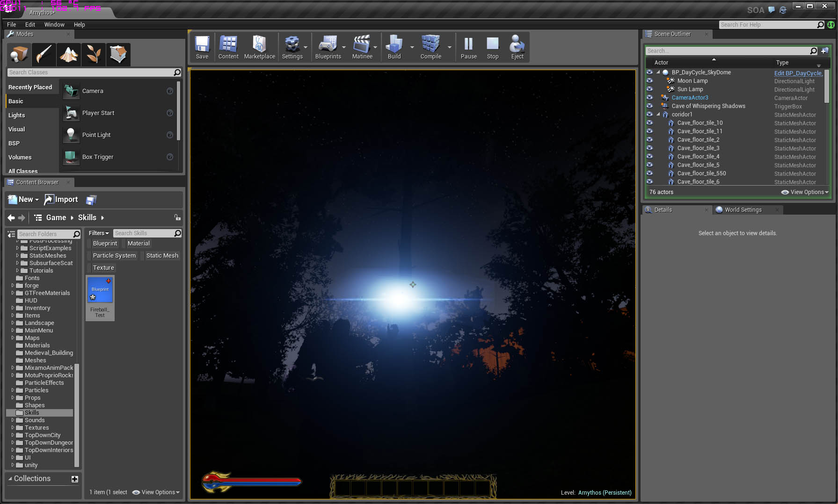Open Filters dropdown in Content Browser
838x504 pixels.
pyautogui.click(x=99, y=233)
